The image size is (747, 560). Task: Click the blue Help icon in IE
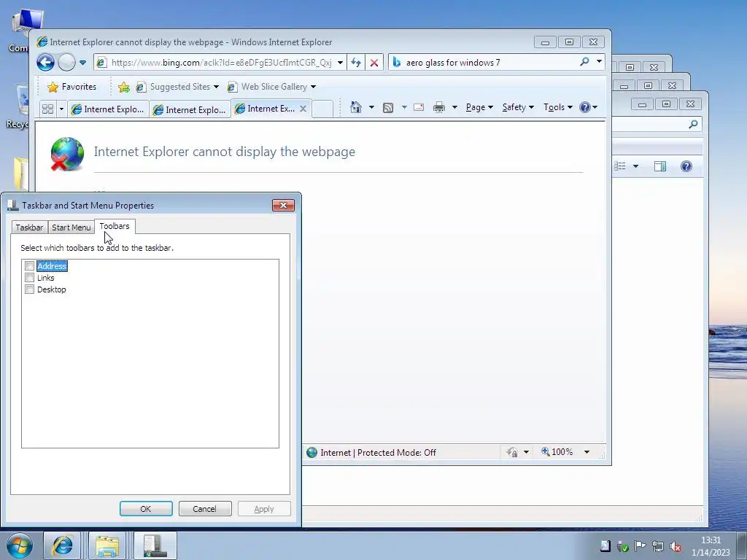click(585, 107)
